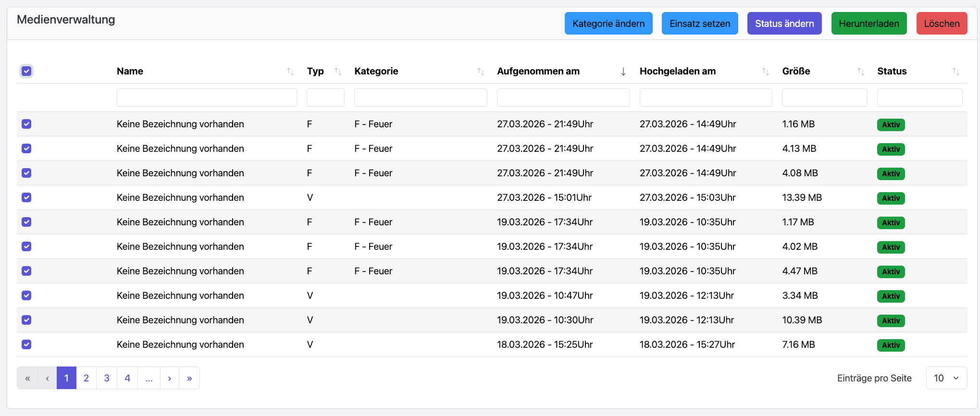
Task: Switch to page 2 of results
Action: (86, 378)
